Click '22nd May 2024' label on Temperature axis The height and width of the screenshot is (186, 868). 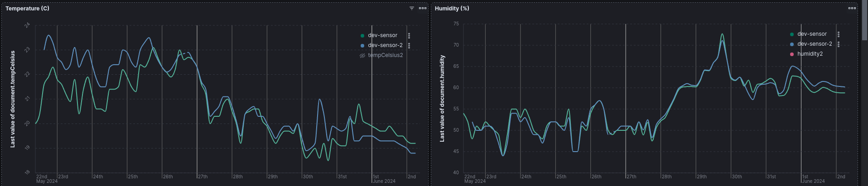click(47, 179)
